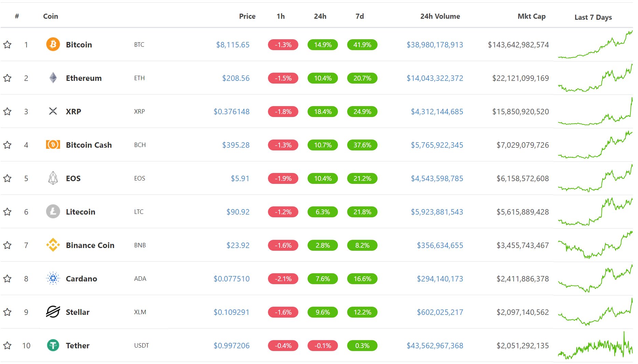Image resolution: width=638 pixels, height=364 pixels.
Task: Click EOS price $5.91
Action: tap(240, 178)
